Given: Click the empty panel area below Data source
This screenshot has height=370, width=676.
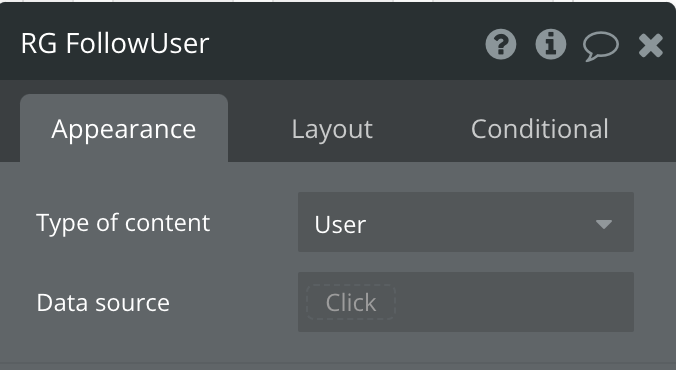Looking at the screenshot, I should (x=338, y=347).
